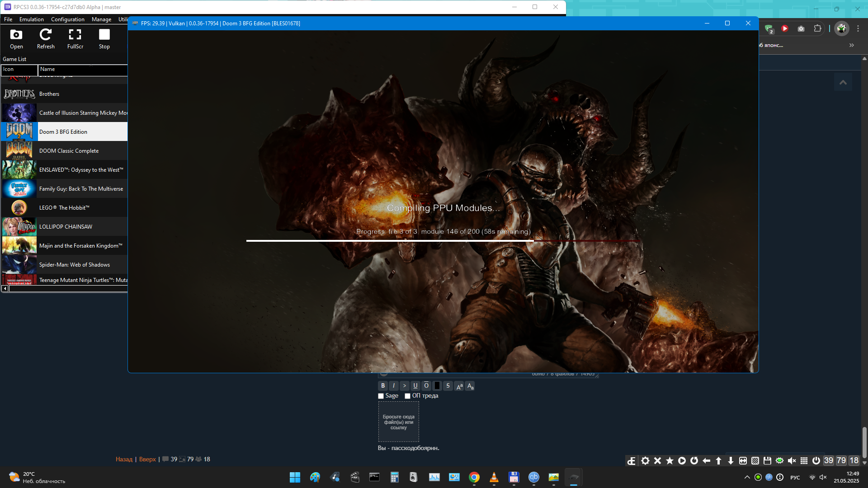Click the black spoiler color button
The width and height of the screenshot is (868, 488).
tap(437, 386)
